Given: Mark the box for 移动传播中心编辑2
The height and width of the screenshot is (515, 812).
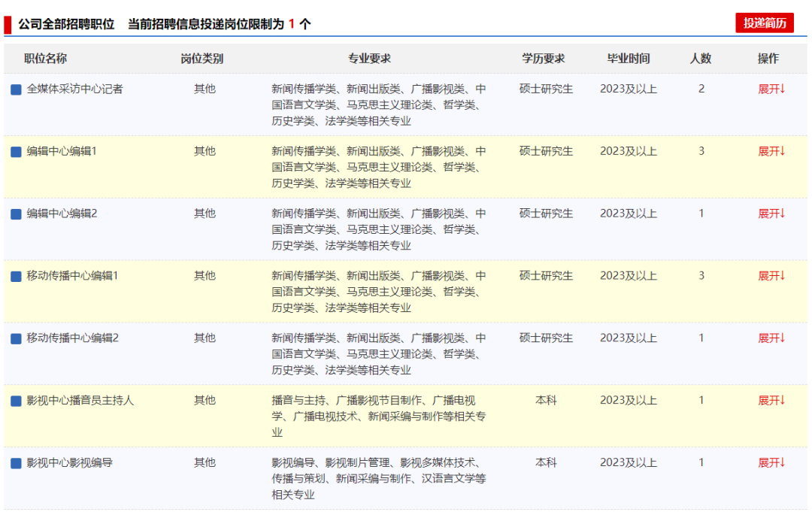Looking at the screenshot, I should 16,339.
